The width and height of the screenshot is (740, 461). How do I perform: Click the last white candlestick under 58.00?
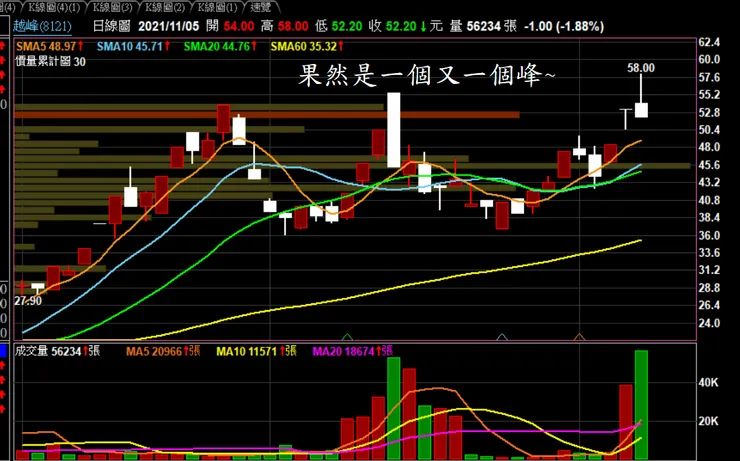(641, 110)
